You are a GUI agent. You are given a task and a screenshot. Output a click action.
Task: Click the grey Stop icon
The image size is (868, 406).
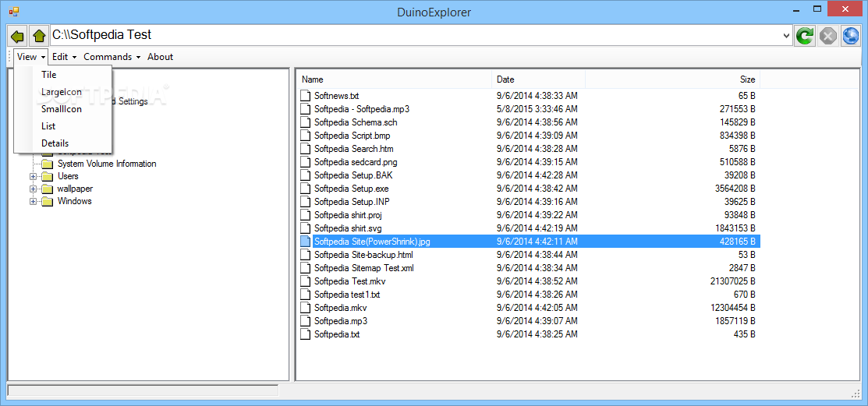click(x=827, y=37)
